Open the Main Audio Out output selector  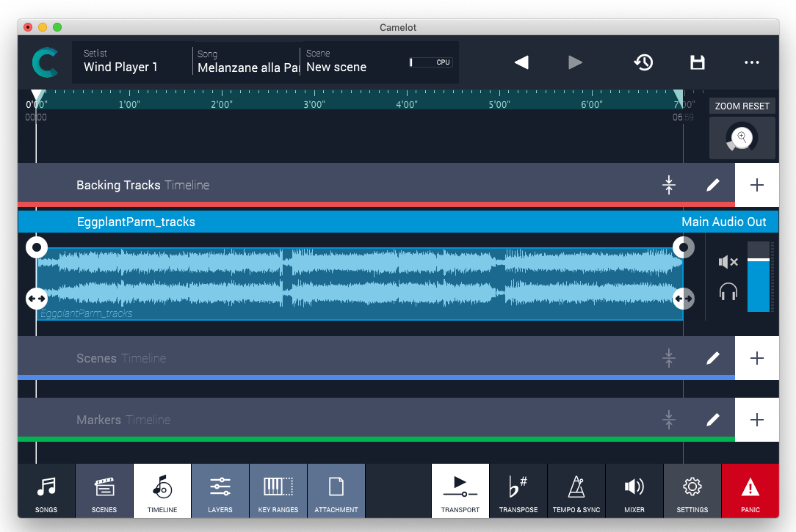(723, 222)
